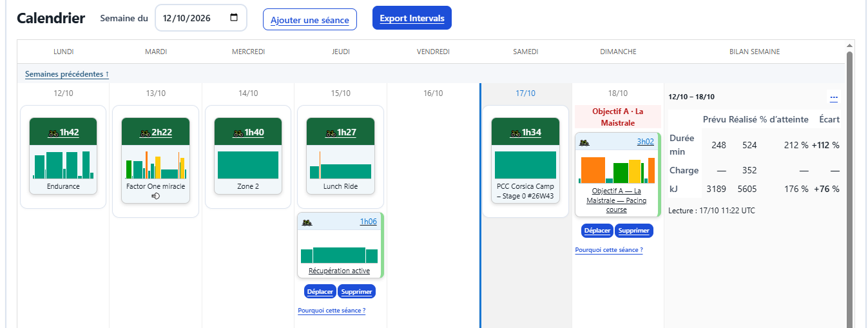This screenshot has height=328, width=868.
Task: Open the 1h34 PCC Corsica Camp ride
Action: pos(525,132)
